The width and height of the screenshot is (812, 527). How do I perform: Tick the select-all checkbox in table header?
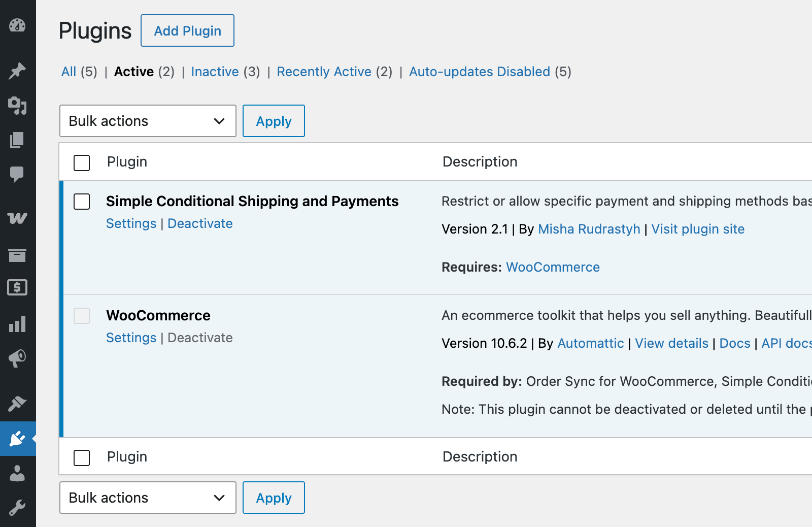tap(82, 163)
